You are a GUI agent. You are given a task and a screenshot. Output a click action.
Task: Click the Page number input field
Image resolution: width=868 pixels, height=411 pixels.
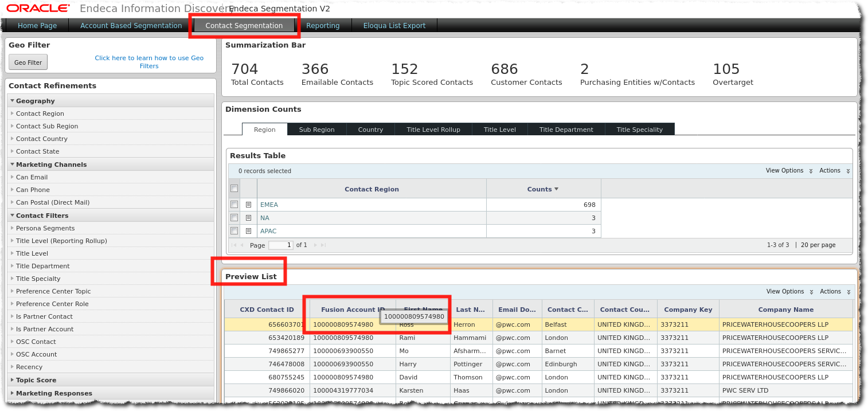pyautogui.click(x=280, y=245)
